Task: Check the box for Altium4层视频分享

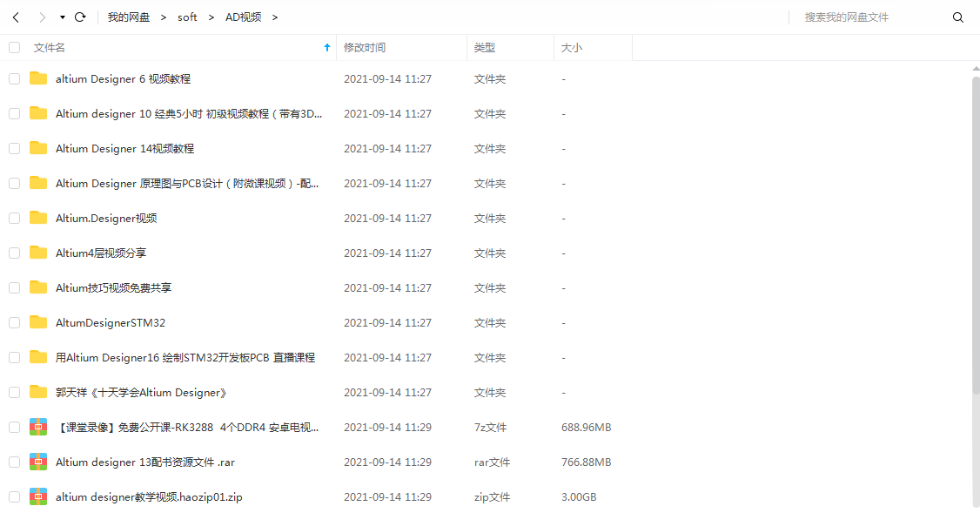Action: (15, 253)
